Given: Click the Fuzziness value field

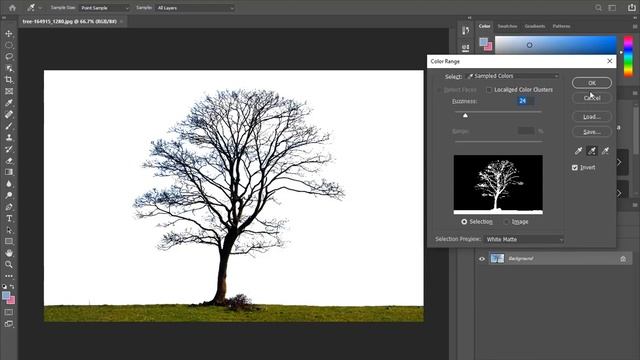Looking at the screenshot, I should pyautogui.click(x=525, y=101).
